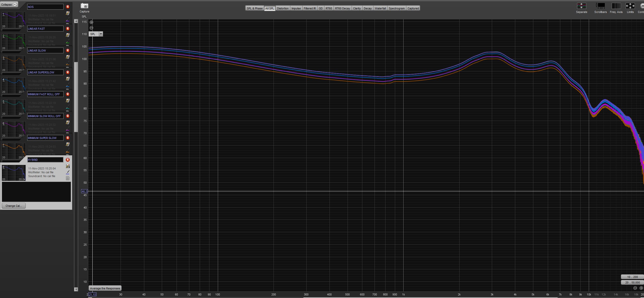Image resolution: width=644 pixels, height=298 pixels.
Task: Click the Capture camera icon
Action: coord(84,6)
